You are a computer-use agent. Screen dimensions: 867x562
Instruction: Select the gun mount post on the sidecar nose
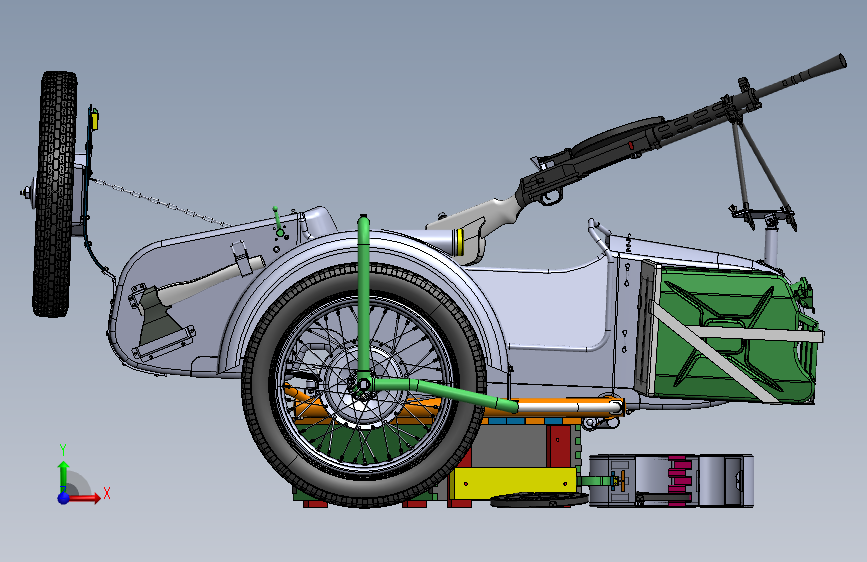pyautogui.click(x=771, y=243)
